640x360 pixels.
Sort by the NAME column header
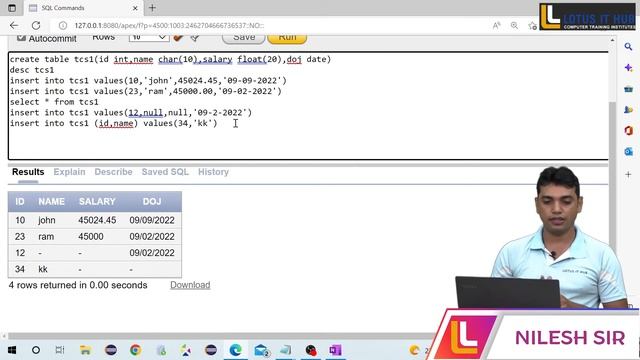pos(51,201)
